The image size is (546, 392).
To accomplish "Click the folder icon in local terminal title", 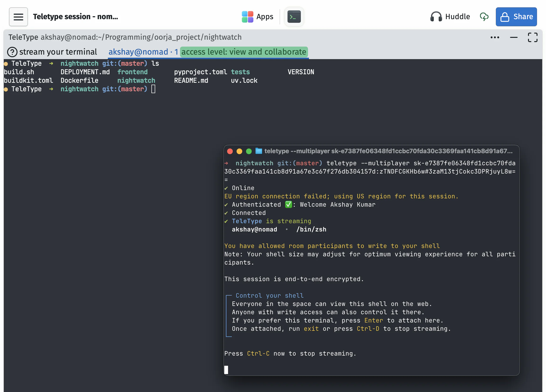I will point(259,151).
